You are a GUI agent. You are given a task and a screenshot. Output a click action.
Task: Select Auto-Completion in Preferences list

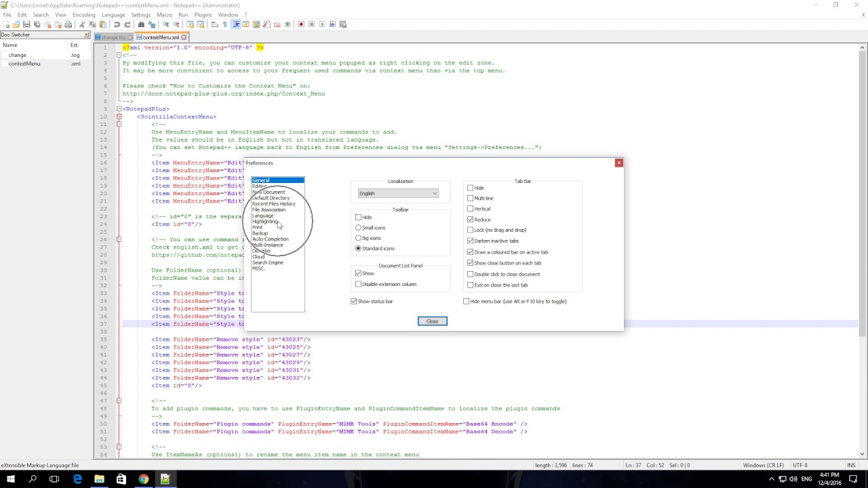click(x=270, y=239)
